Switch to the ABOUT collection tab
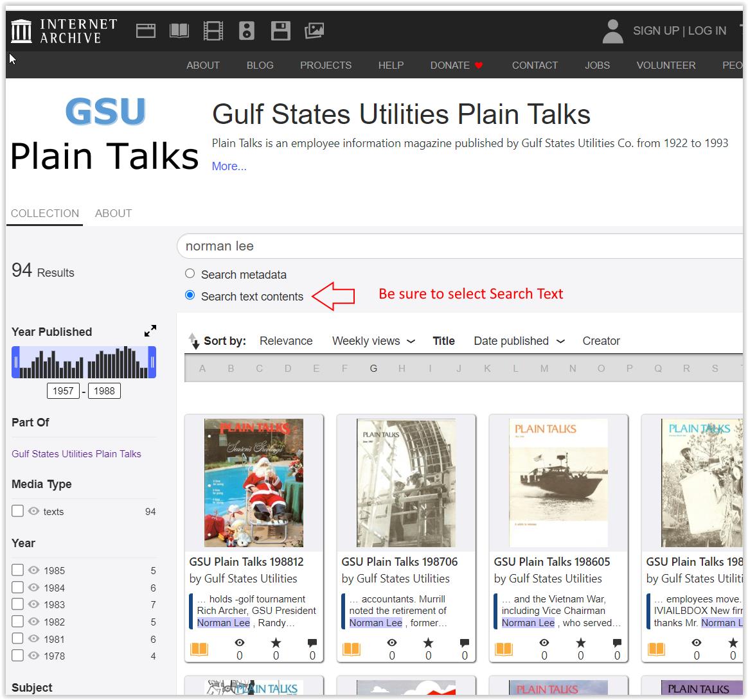This screenshot has height=700, width=748. coord(113,213)
